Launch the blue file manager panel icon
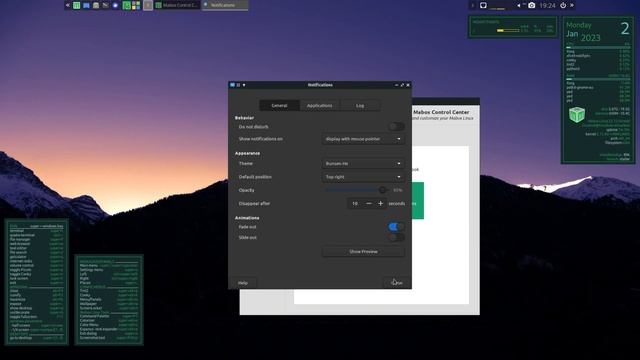This screenshot has width=640, height=360. [86, 5]
